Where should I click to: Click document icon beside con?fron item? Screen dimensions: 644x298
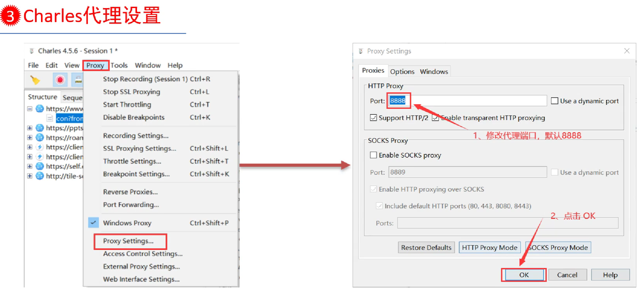point(49,118)
